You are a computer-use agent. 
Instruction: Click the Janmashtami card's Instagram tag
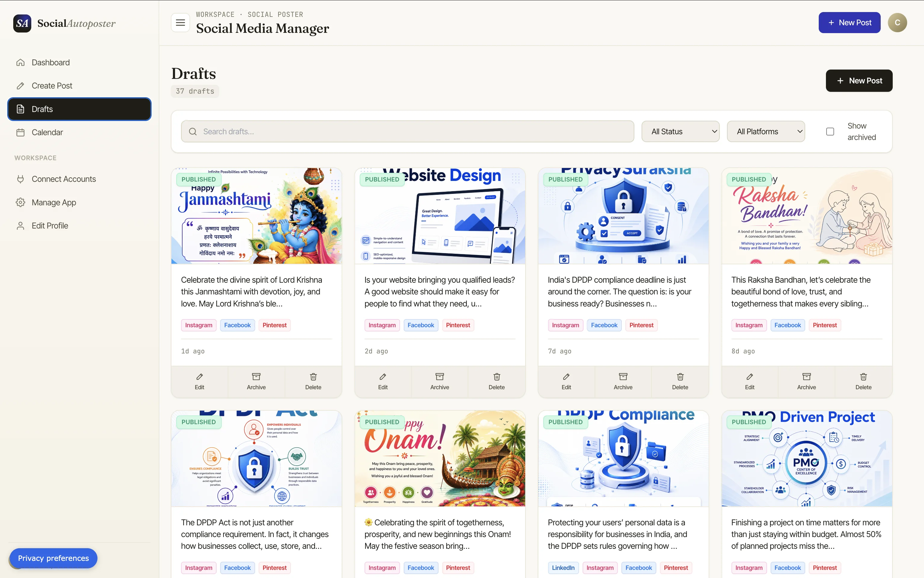pos(199,325)
